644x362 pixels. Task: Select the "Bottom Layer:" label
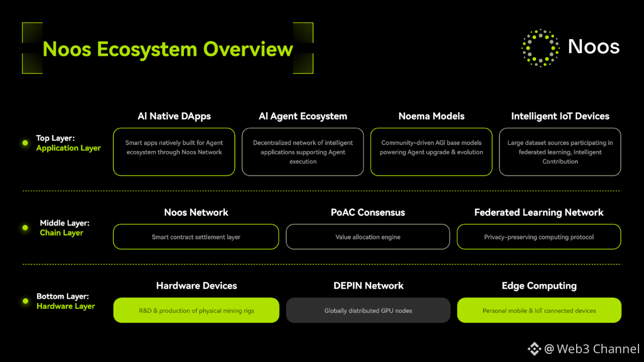[63, 296]
